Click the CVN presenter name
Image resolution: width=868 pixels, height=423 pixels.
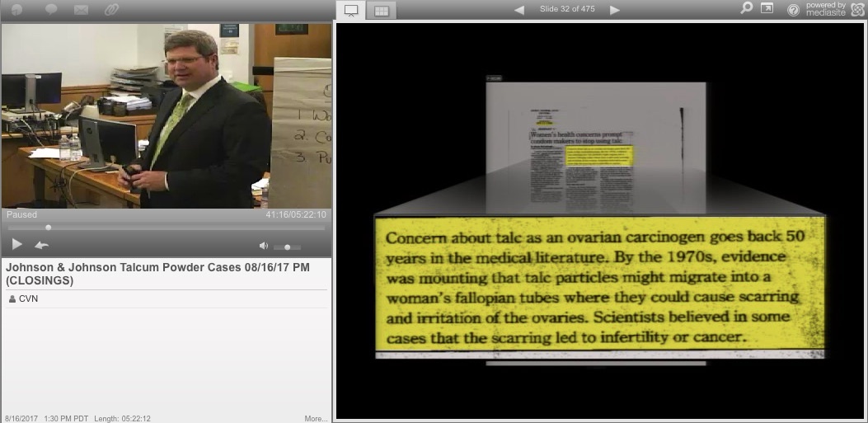pos(29,299)
